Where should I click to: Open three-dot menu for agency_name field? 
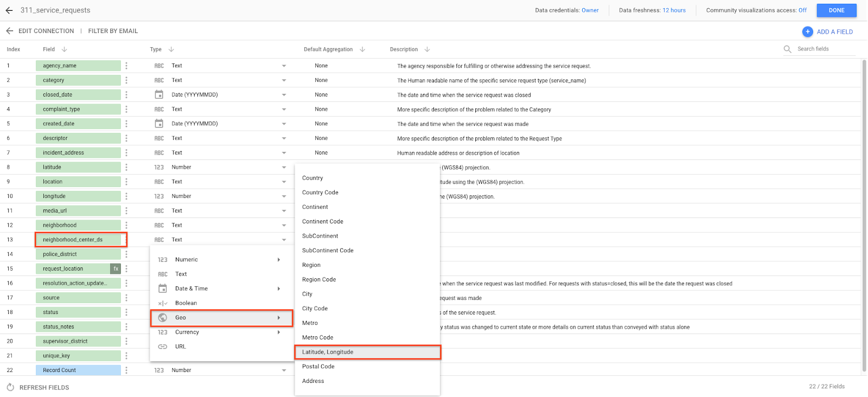click(x=126, y=66)
